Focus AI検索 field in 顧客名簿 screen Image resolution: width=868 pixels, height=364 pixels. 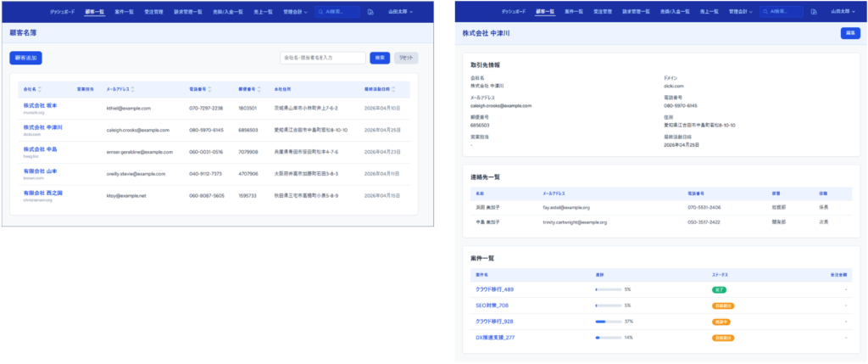tap(337, 12)
